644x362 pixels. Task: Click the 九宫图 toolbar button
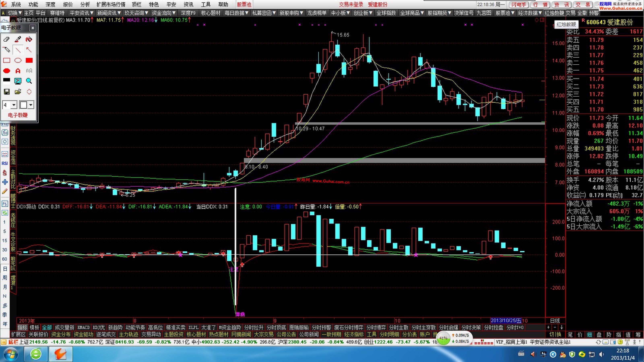click(x=484, y=13)
